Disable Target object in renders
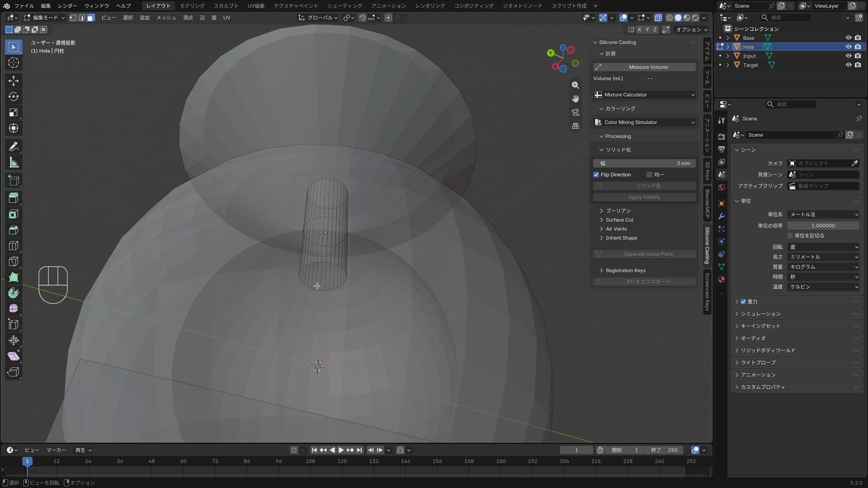 858,65
